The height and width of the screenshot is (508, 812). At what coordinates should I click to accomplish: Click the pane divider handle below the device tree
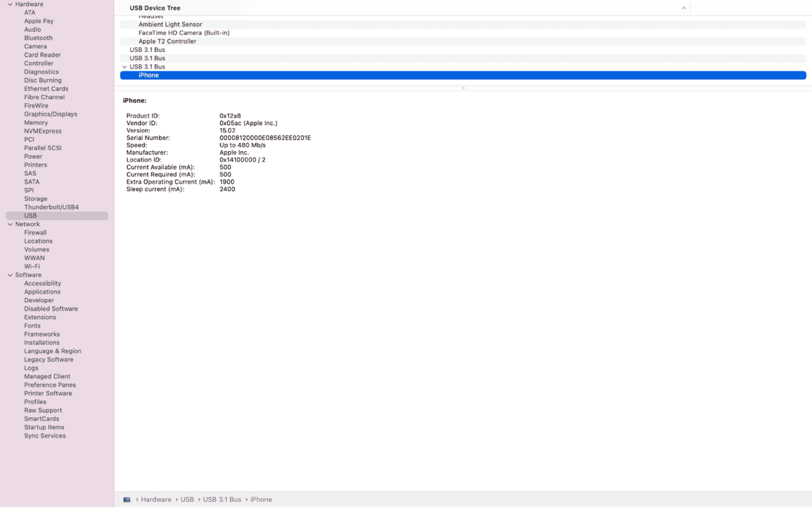[x=463, y=88]
